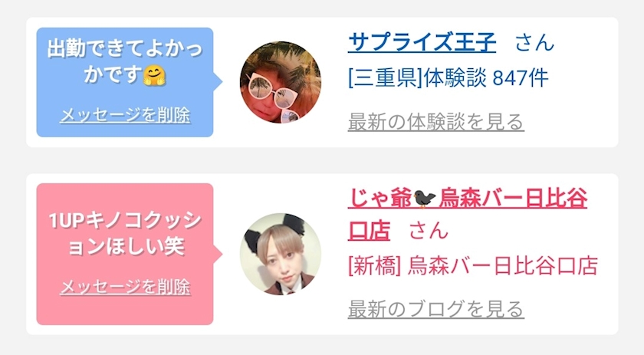Open the サプライズ王子 user name link
This screenshot has width=644, height=355.
[x=422, y=42]
